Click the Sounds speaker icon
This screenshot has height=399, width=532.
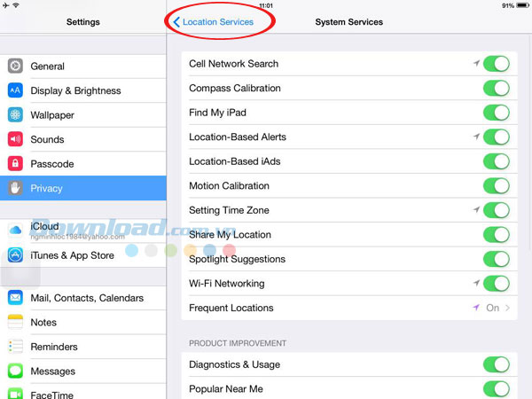[15, 139]
